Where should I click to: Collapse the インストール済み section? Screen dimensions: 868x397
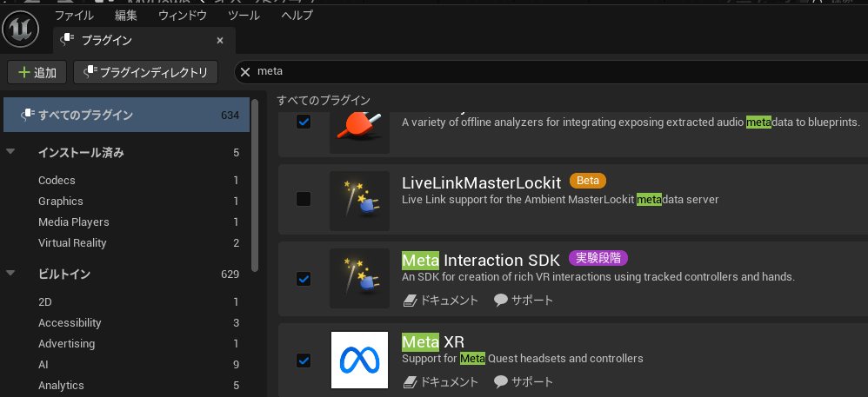tap(10, 151)
